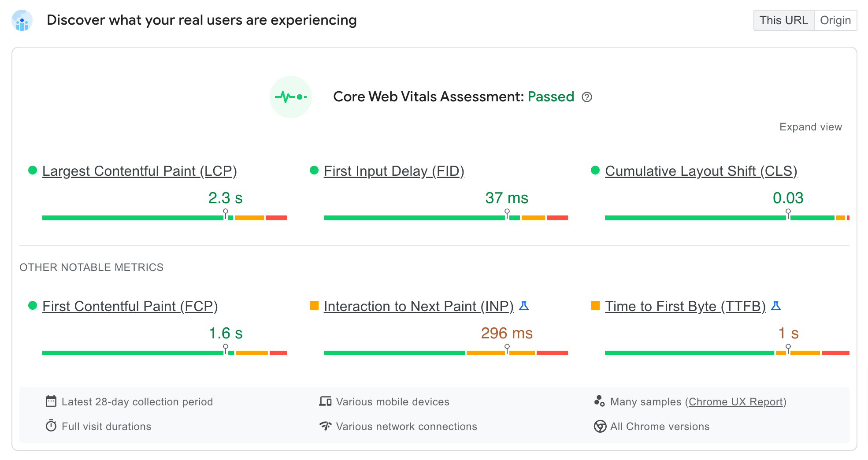Open the Largest Contentful Paint metric link

click(x=140, y=171)
